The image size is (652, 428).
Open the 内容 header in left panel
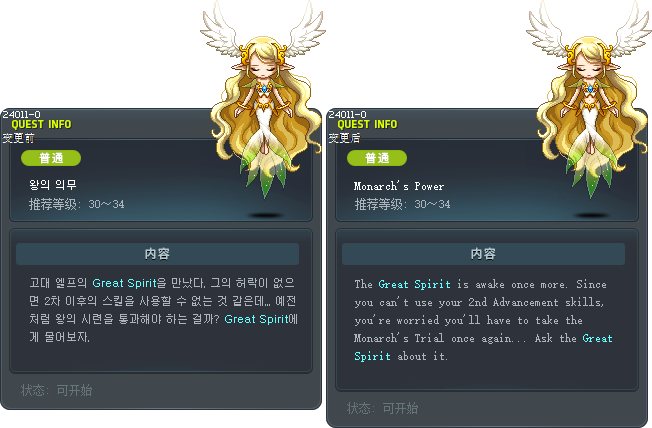point(157,254)
